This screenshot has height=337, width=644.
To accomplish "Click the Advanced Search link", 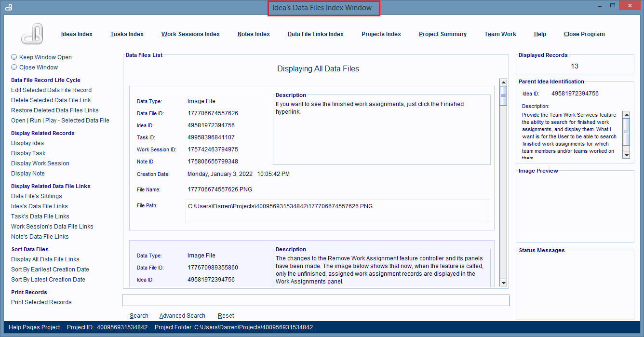I will coord(182,316).
